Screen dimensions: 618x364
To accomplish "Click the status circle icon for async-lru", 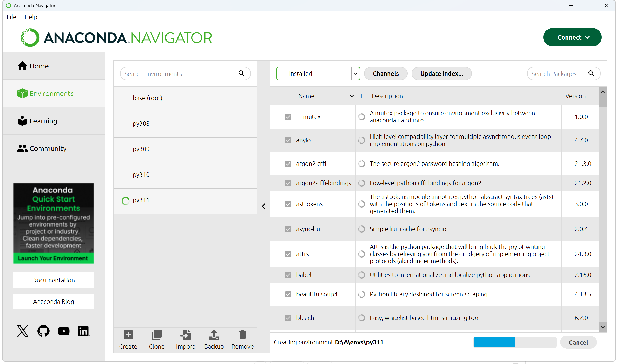I will point(361,229).
